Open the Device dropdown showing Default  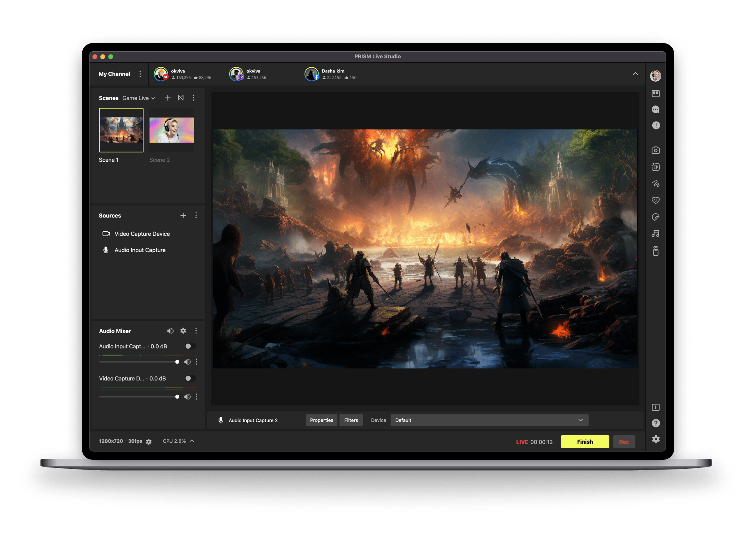click(489, 420)
